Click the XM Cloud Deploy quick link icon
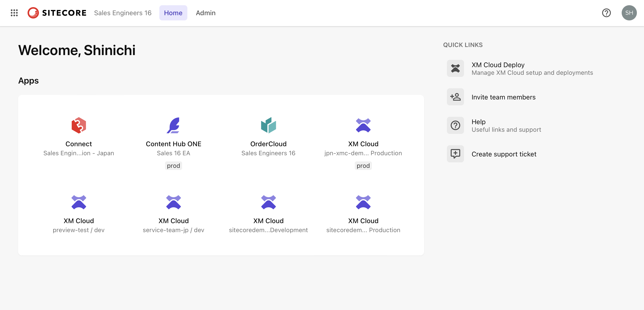This screenshot has width=644, height=310. 455,68
